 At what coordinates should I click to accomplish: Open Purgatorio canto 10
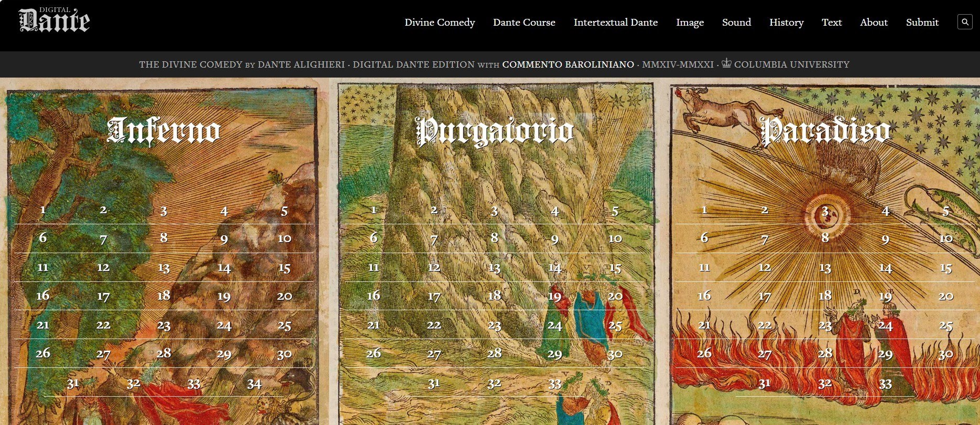click(x=615, y=238)
